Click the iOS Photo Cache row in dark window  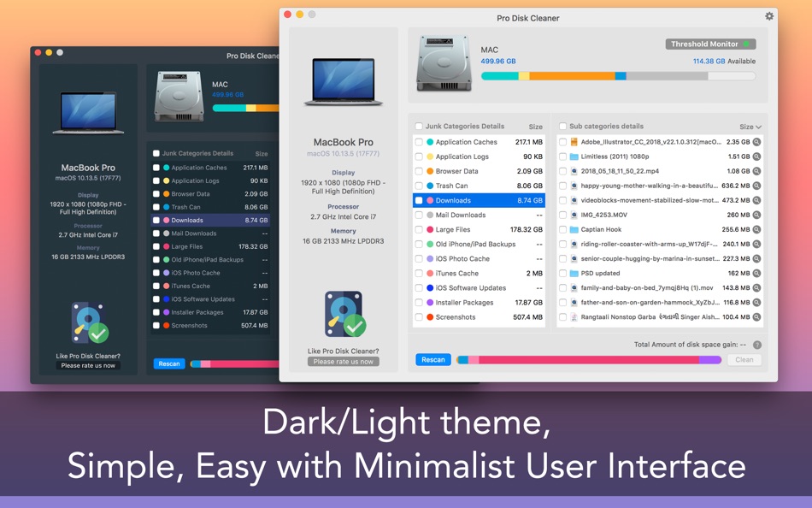point(211,273)
